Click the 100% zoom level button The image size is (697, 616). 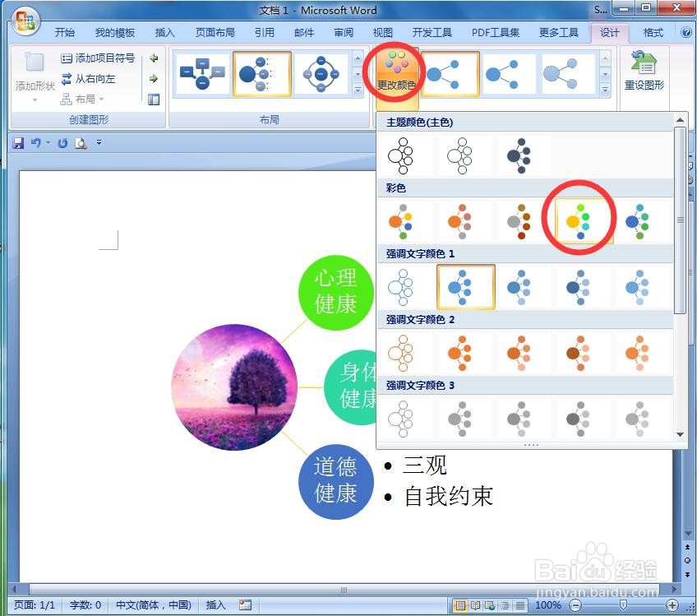(x=548, y=604)
